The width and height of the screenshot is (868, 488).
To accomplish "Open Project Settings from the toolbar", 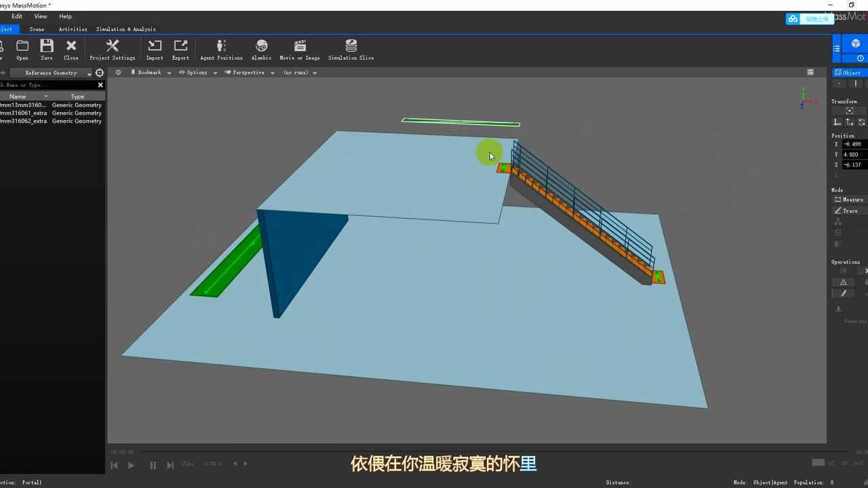I will point(112,47).
